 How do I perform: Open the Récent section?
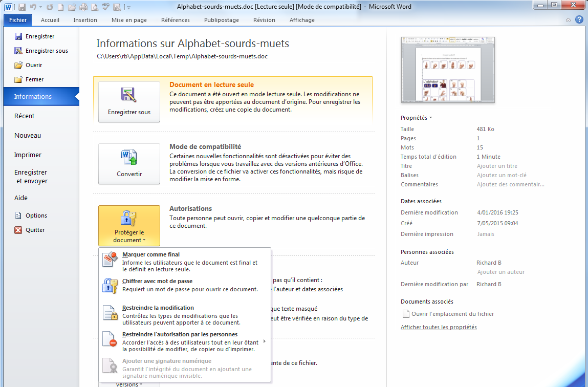tap(25, 116)
